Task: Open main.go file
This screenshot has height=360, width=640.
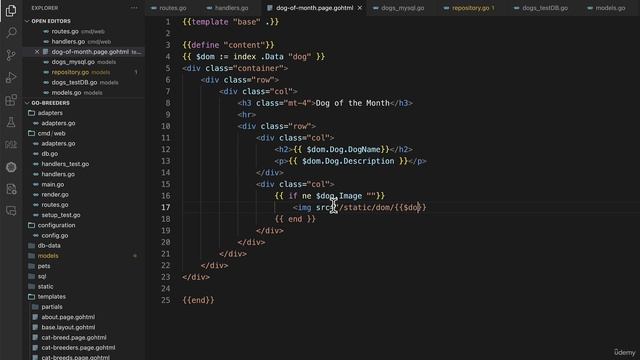Action: coord(53,184)
